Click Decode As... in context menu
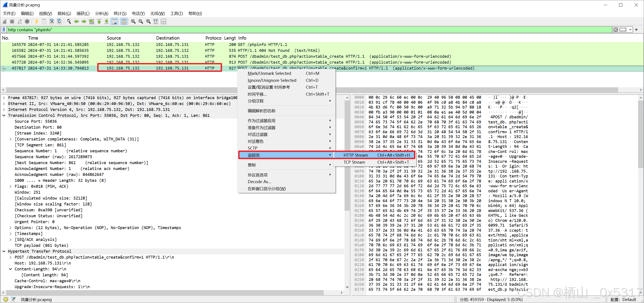The width and height of the screenshot is (644, 303). (x=259, y=182)
